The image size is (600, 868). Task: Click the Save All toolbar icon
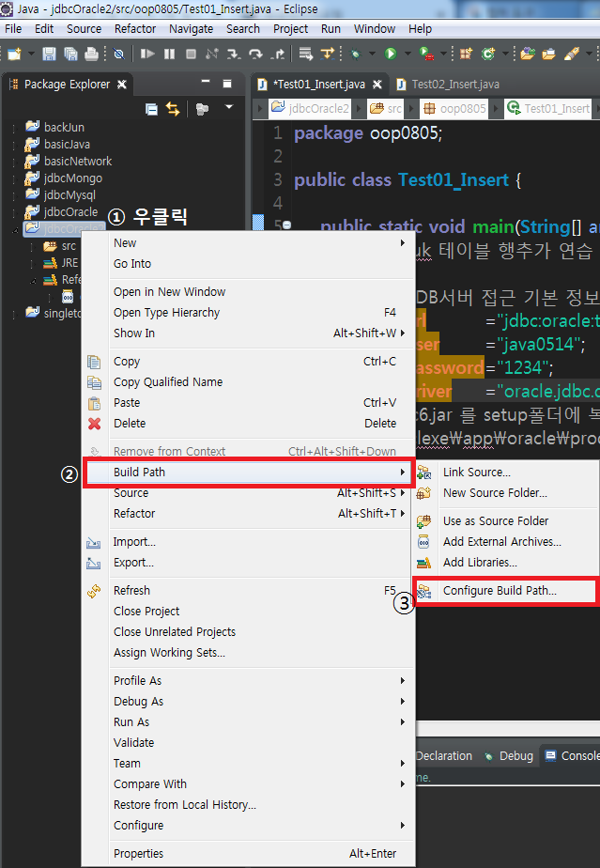point(70,54)
